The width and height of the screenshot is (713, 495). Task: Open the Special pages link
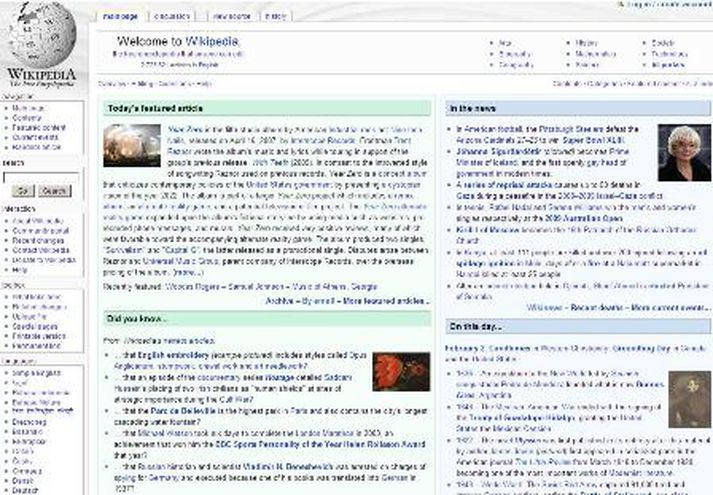[x=35, y=326]
